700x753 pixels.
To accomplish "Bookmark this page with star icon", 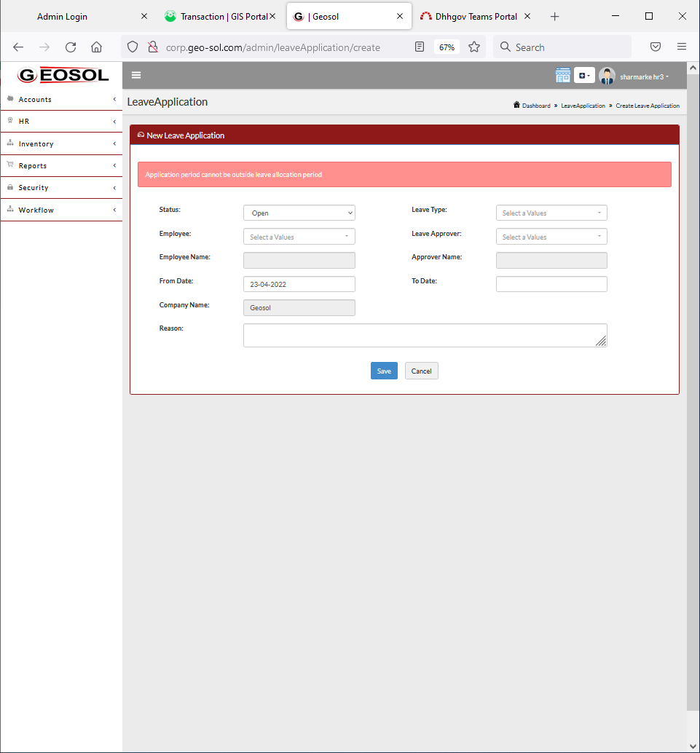I will (x=474, y=47).
